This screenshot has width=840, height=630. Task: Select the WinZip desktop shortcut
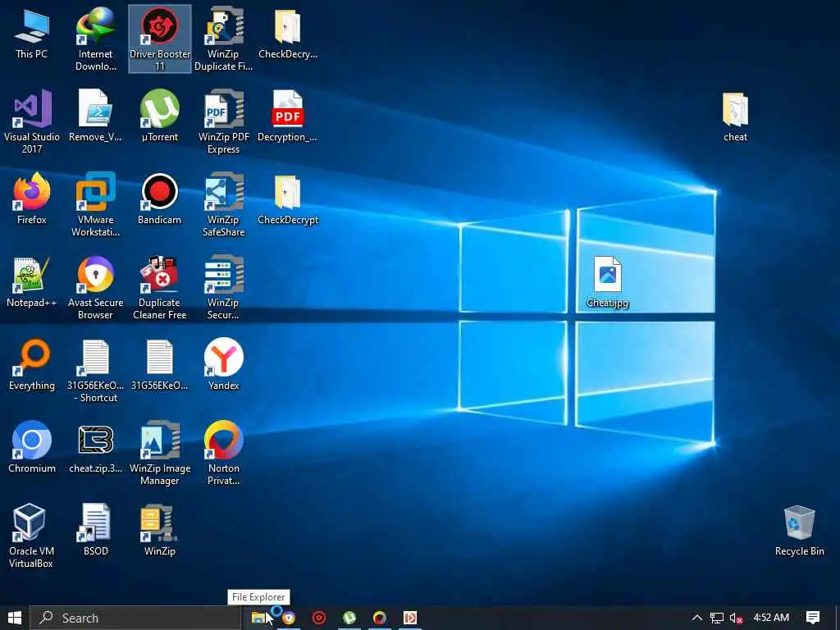(160, 531)
